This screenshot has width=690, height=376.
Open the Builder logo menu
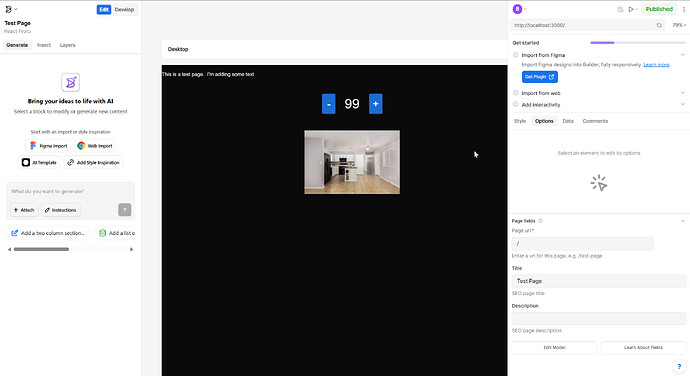click(8, 9)
